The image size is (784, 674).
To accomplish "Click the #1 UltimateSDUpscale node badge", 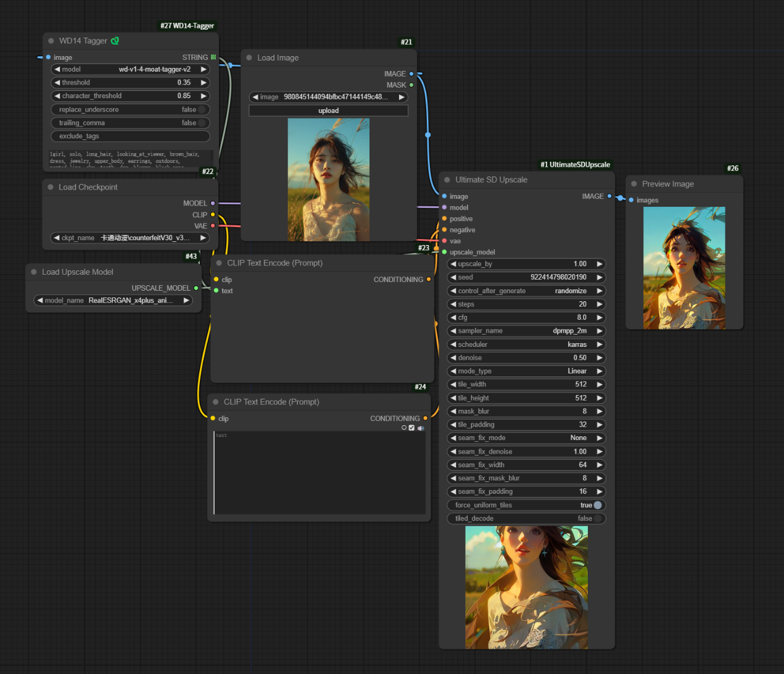I will [x=575, y=165].
